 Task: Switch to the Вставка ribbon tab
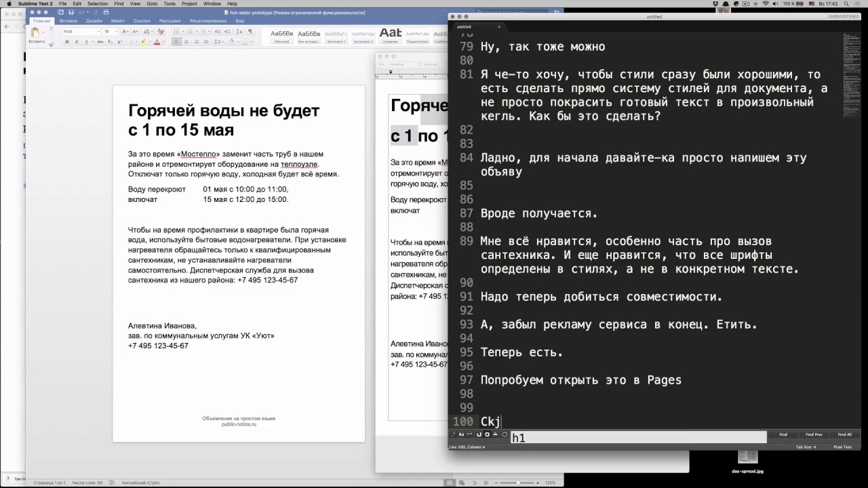[68, 21]
